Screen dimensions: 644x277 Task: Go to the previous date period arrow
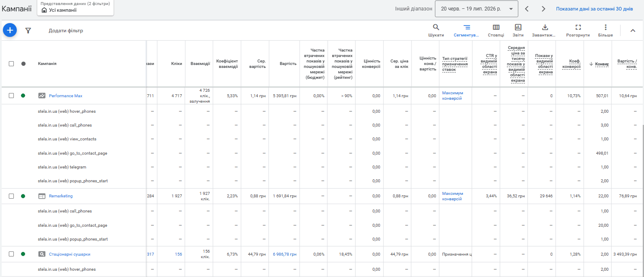coord(527,9)
